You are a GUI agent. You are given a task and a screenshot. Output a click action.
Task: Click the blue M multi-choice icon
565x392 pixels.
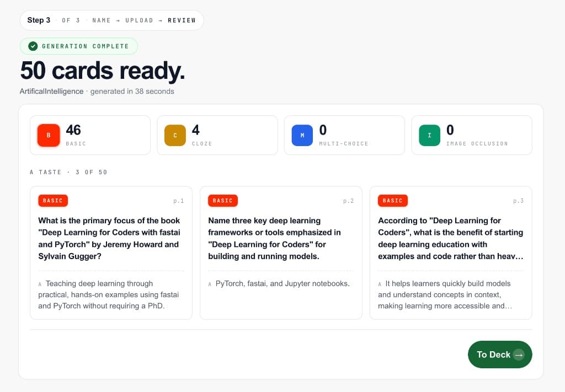click(x=302, y=135)
